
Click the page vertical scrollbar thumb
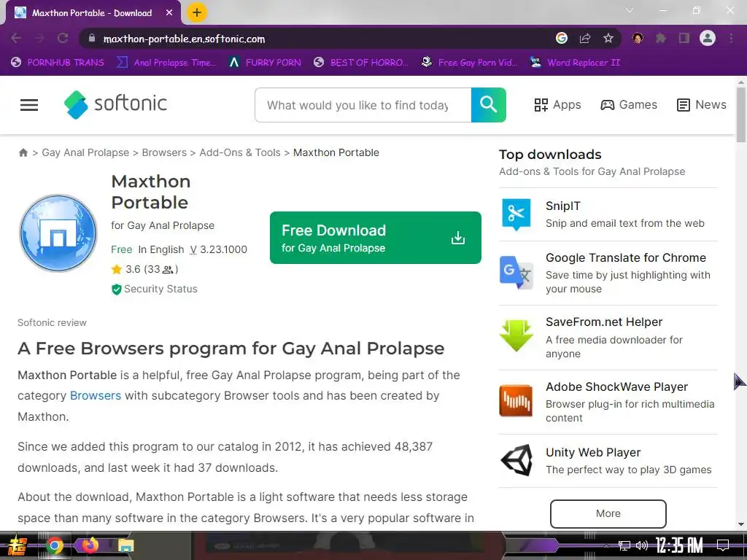point(741,114)
